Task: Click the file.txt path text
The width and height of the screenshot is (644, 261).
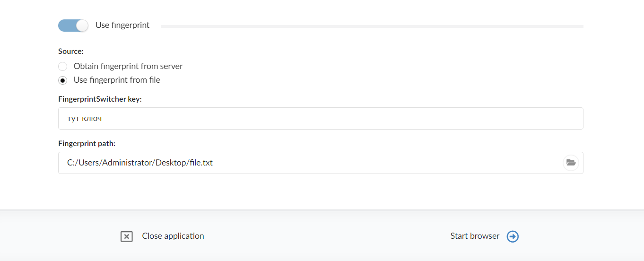Action: click(x=140, y=163)
